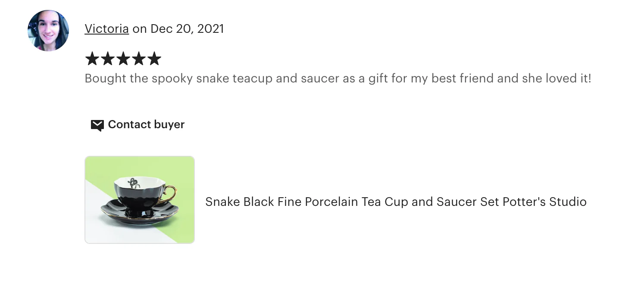Select the fifth rating star

(154, 59)
